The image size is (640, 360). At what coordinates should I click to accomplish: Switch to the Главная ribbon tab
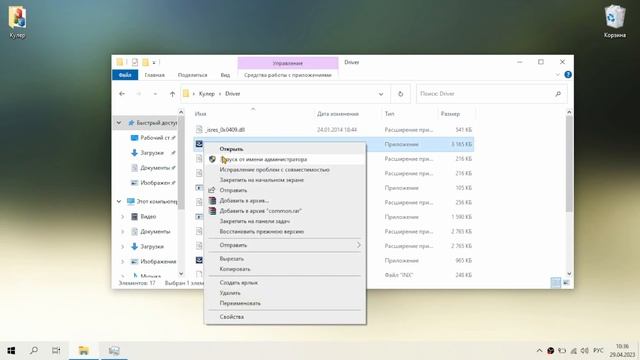155,75
